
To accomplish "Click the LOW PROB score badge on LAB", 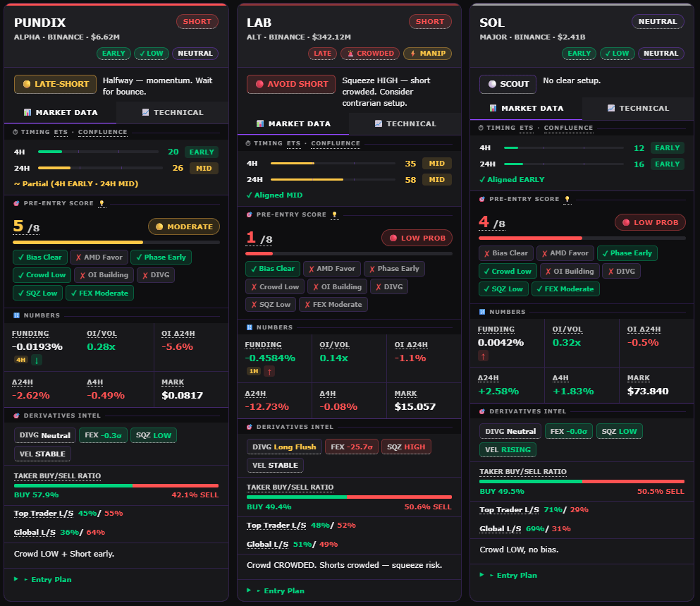I will pyautogui.click(x=417, y=238).
